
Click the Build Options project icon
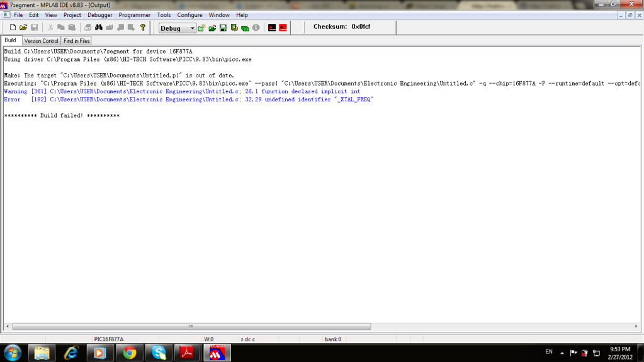tap(234, 28)
